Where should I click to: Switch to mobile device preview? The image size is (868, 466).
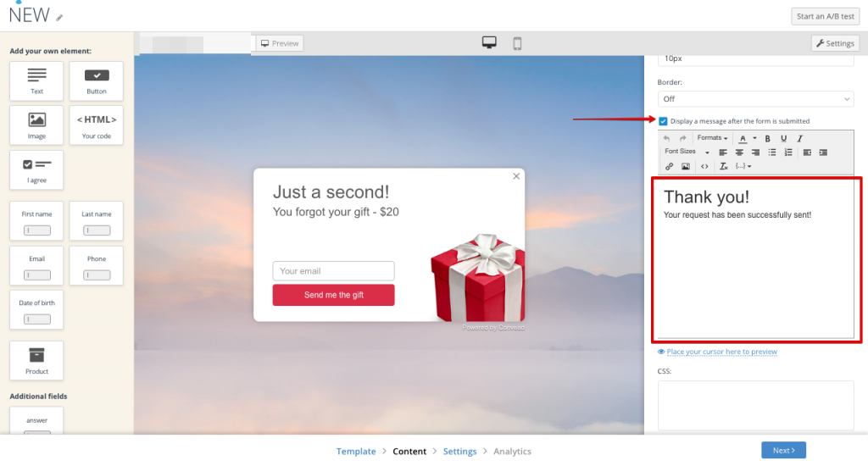pos(517,43)
